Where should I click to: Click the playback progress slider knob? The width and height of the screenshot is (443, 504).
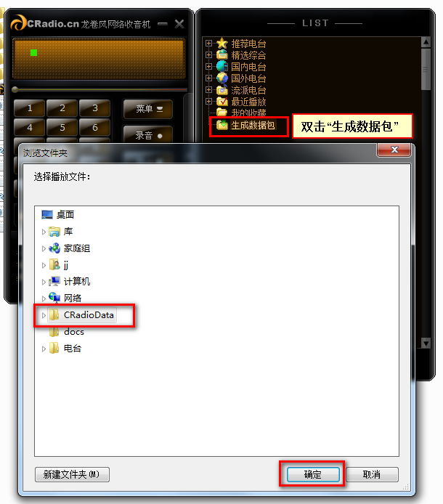pyautogui.click(x=15, y=89)
